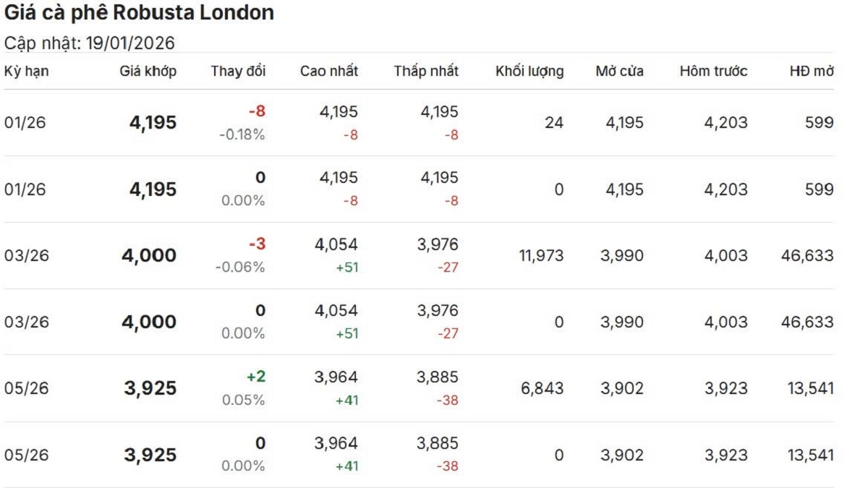Click the Thấp nhất column header

point(426,71)
